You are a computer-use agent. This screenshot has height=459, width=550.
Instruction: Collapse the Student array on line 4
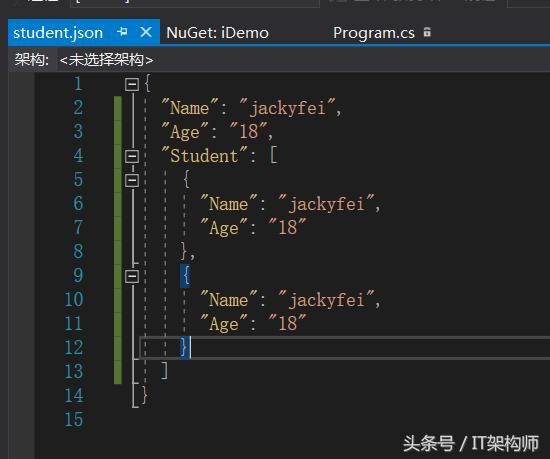pyautogui.click(x=132, y=156)
